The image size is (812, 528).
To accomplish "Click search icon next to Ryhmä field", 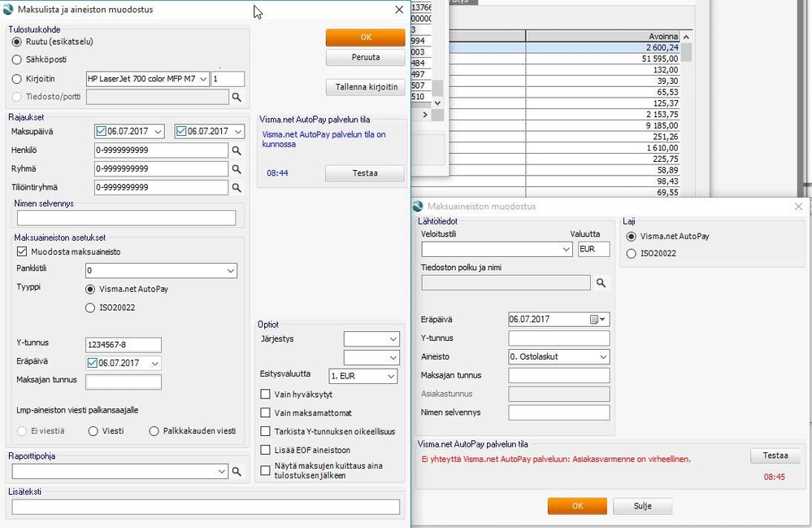I will [x=237, y=169].
